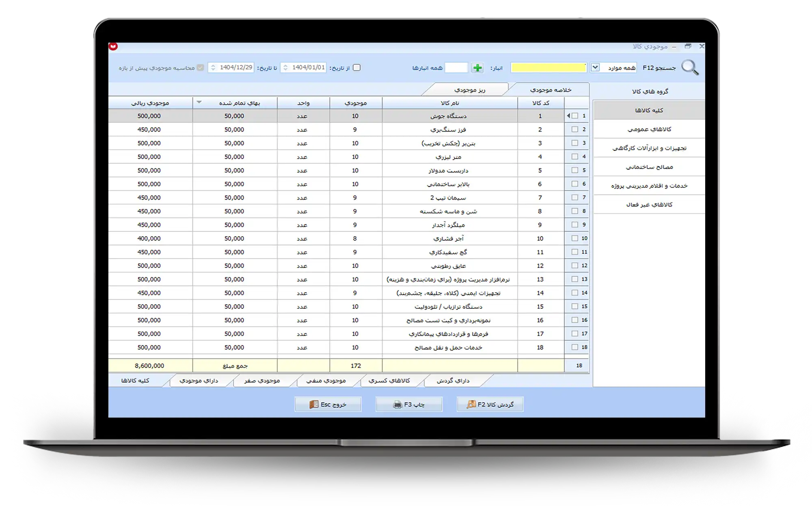
Task: Check the row 13 نرم‌افزار مديريت پروژه checkbox
Action: click(574, 279)
